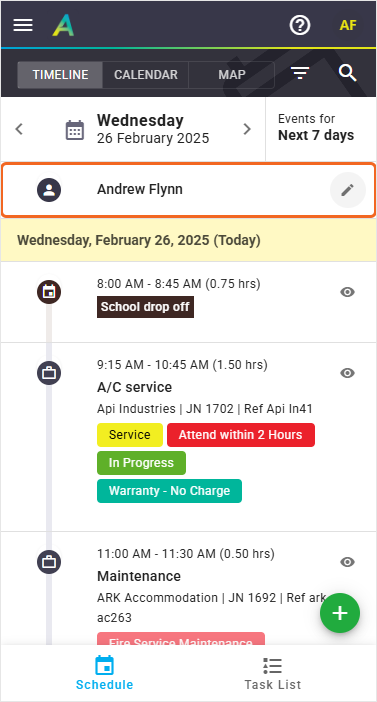
Task: Open the Task List bottom tab
Action: [x=273, y=673]
